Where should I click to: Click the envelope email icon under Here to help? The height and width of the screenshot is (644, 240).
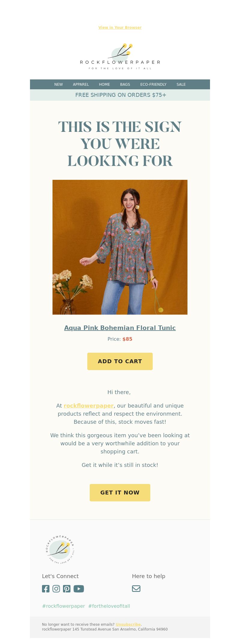136,589
